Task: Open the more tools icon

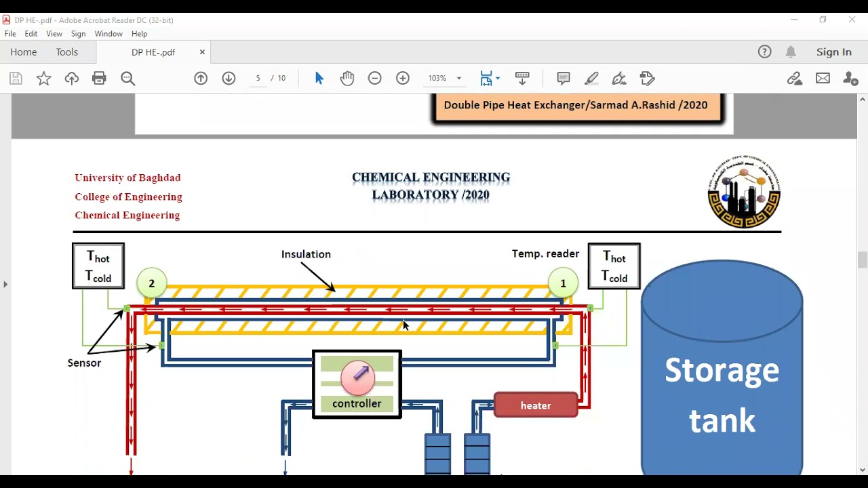Action: (x=648, y=79)
